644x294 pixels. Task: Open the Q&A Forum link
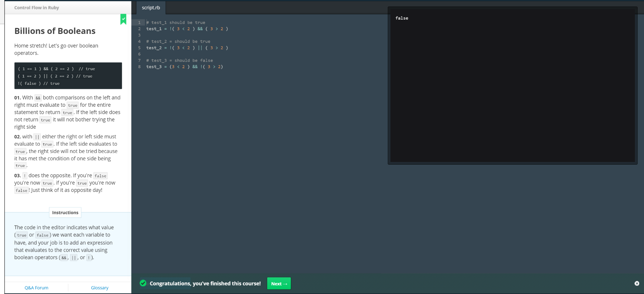click(36, 288)
